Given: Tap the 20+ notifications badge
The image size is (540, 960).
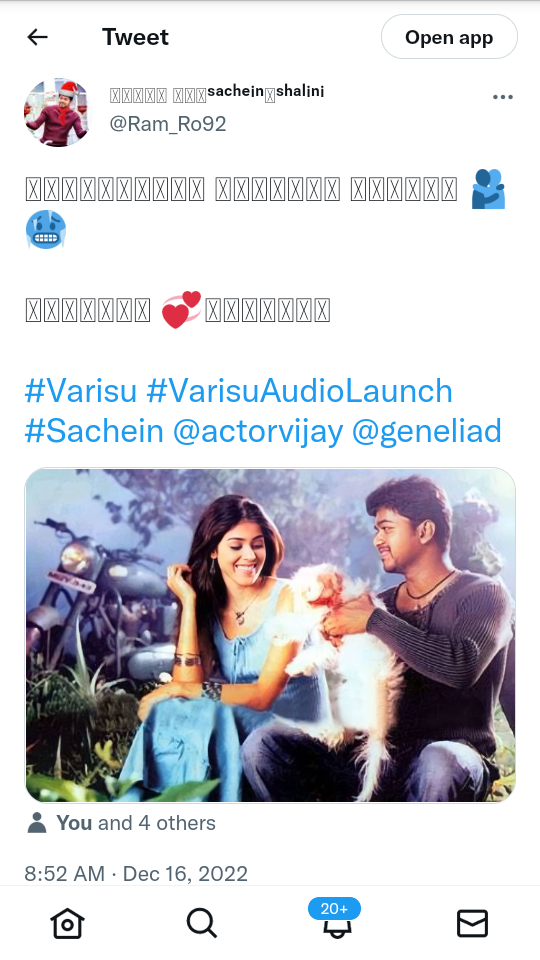Looking at the screenshot, I should click(334, 909).
